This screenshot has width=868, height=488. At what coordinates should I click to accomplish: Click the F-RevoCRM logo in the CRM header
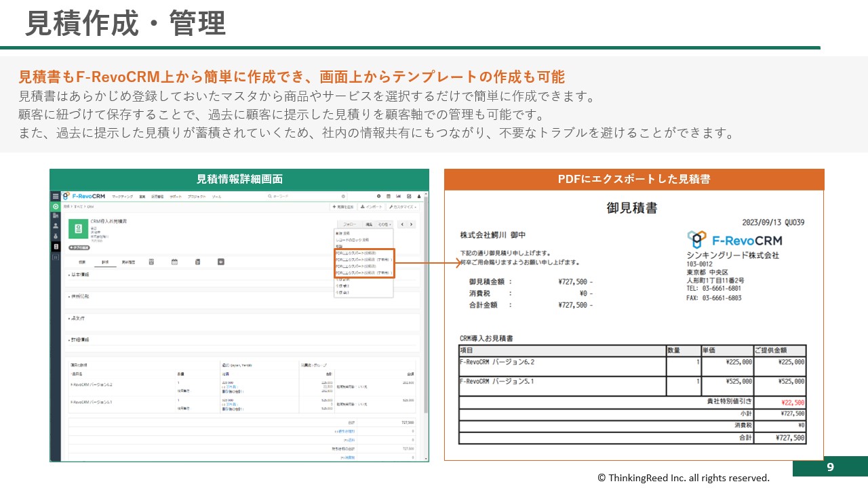pos(84,196)
